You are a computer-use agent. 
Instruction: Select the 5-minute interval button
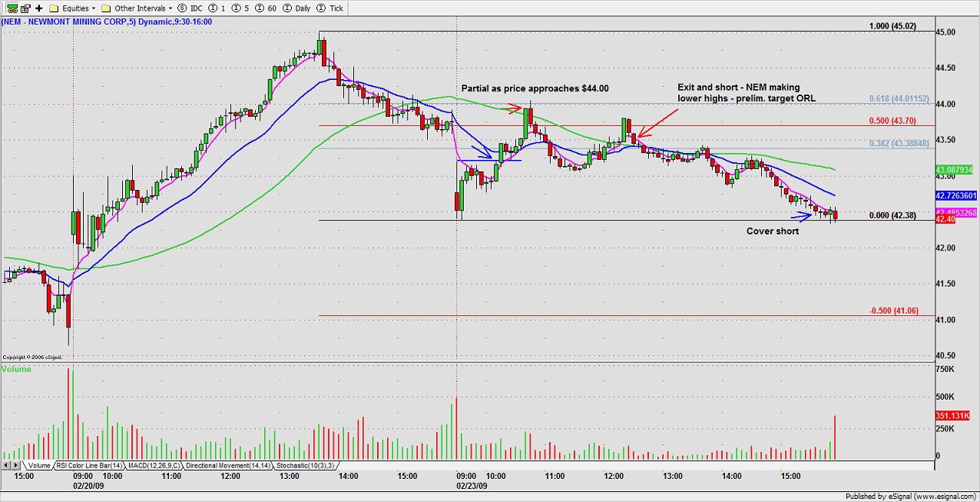(x=240, y=8)
